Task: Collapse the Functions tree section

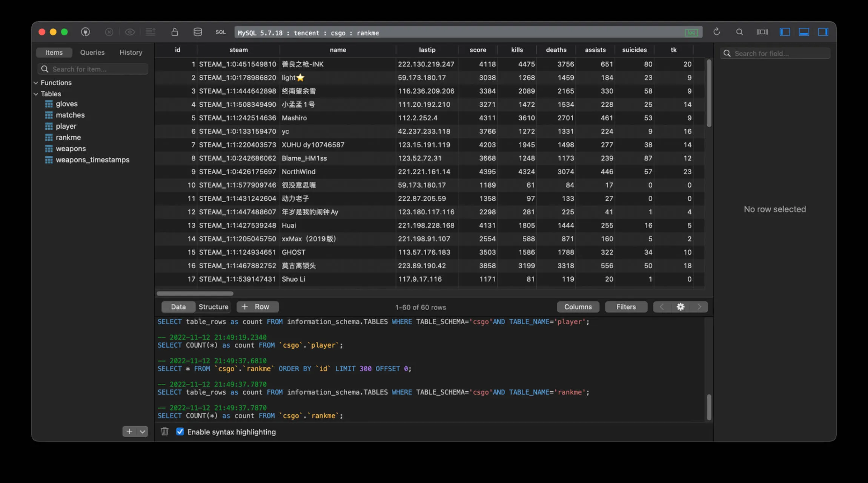Action: [36, 83]
